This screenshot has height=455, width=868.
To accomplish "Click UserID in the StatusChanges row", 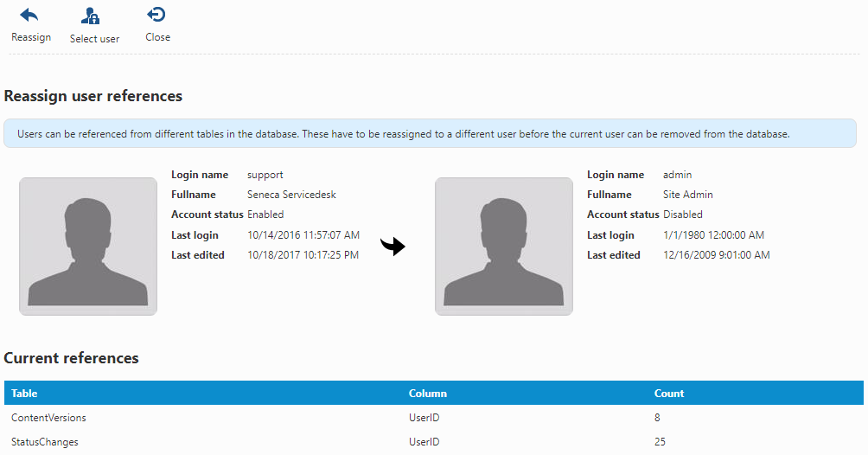I will coord(424,442).
